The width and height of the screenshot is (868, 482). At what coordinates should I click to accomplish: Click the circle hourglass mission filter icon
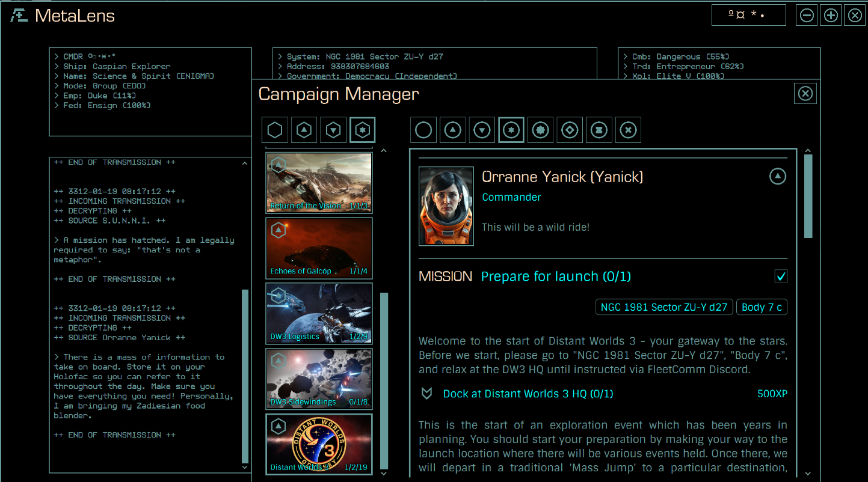599,130
